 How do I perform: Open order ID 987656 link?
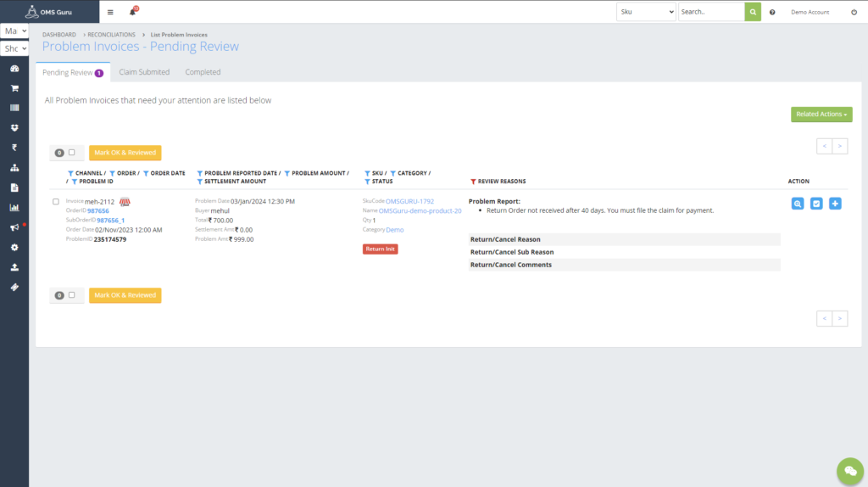(98, 211)
